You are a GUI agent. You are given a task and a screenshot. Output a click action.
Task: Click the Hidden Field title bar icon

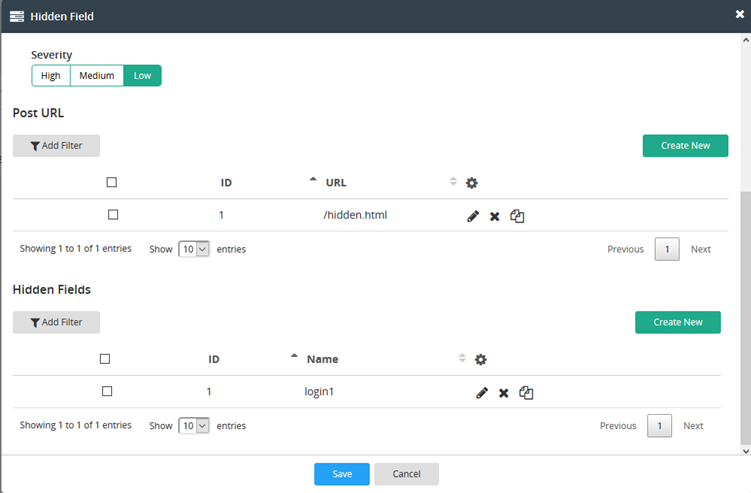coord(17,16)
